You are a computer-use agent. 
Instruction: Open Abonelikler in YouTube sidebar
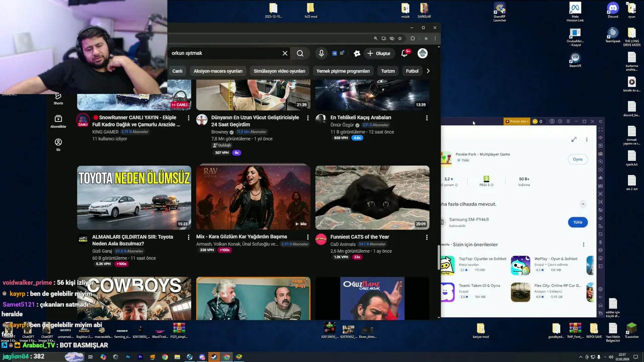(58, 121)
